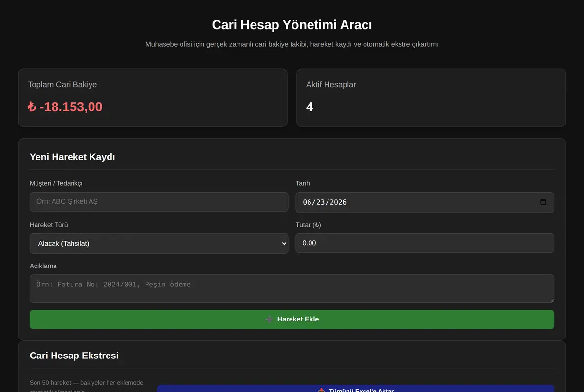Click the plus icon on Hareket Ekle
This screenshot has width=584, height=392.
pyautogui.click(x=269, y=320)
